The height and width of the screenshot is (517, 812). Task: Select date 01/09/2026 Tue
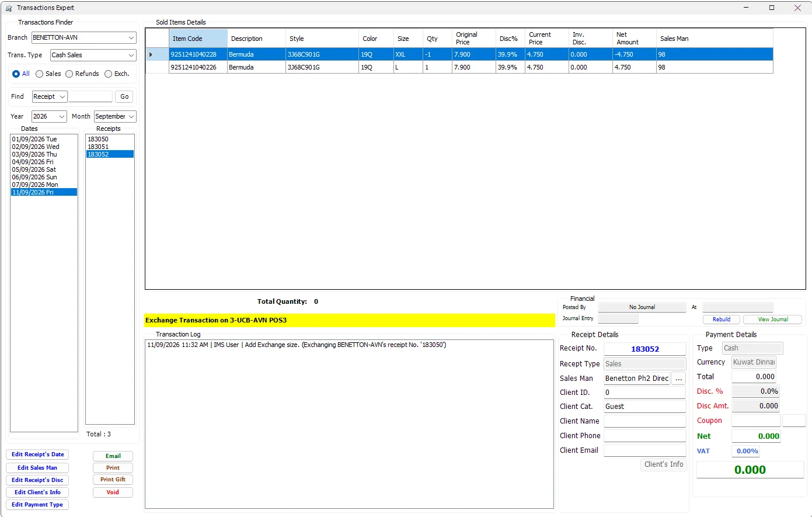(x=44, y=139)
